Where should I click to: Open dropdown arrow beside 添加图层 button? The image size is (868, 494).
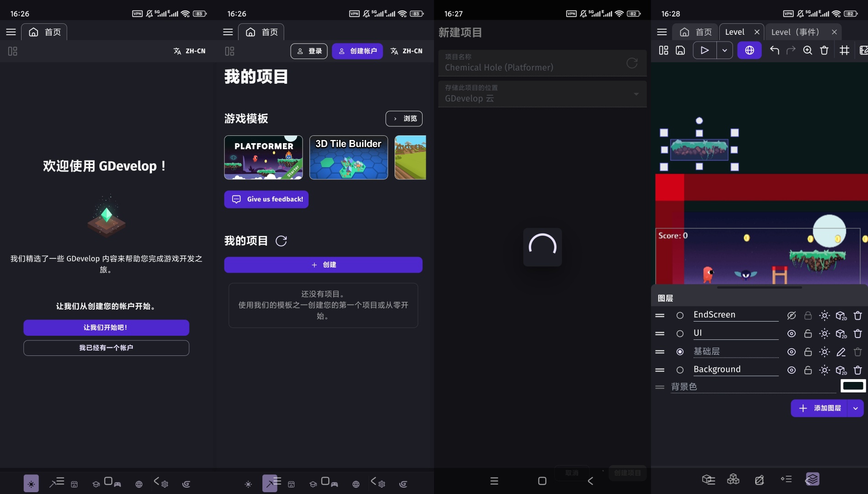[855, 408]
